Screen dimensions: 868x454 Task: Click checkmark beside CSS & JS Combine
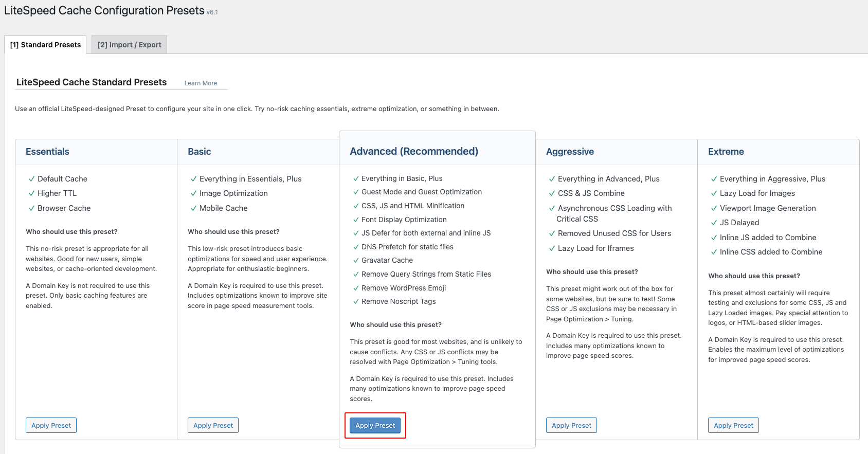552,194
